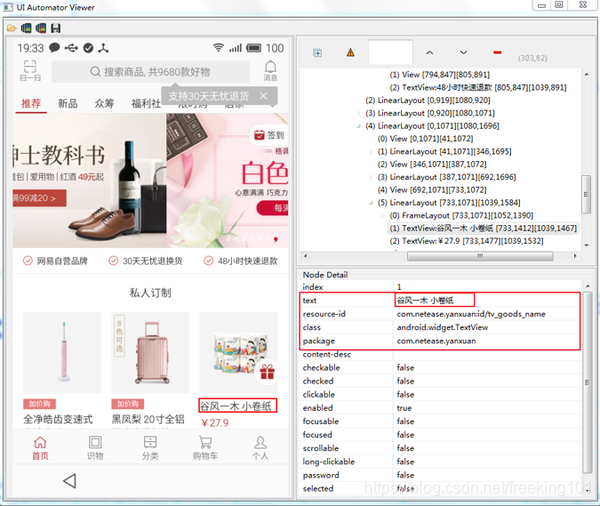600x506 pixels.
Task: Select tree row TextView:48小时快速退款
Action: click(478, 87)
